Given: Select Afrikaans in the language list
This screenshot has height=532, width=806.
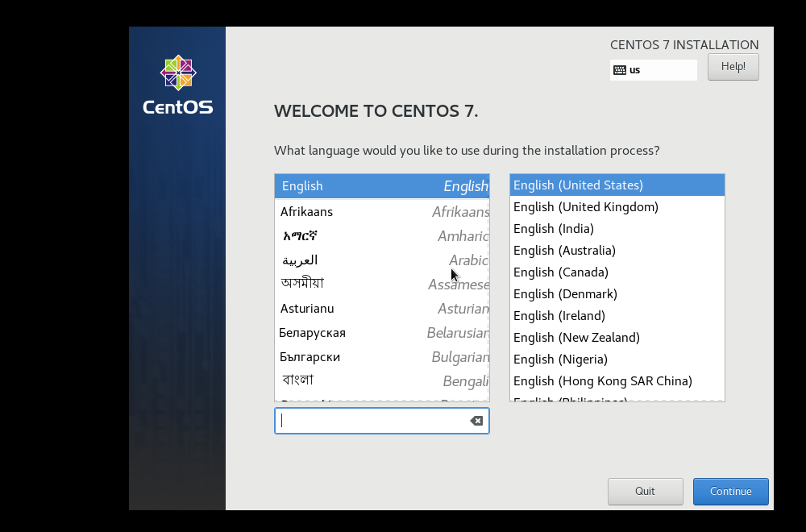Looking at the screenshot, I should (381, 212).
